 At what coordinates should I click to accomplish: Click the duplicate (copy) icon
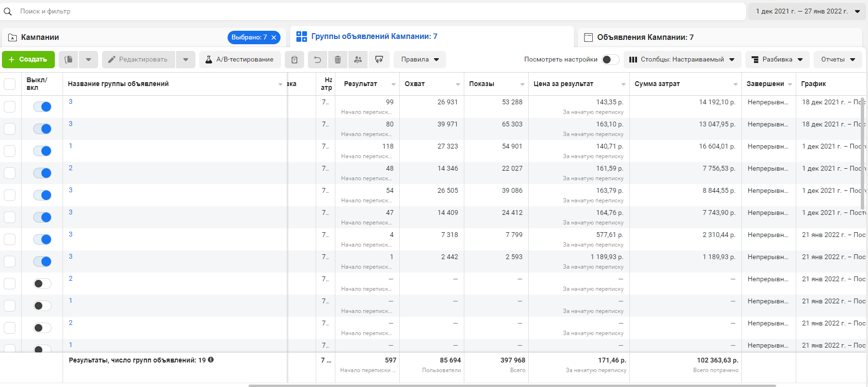tap(69, 60)
